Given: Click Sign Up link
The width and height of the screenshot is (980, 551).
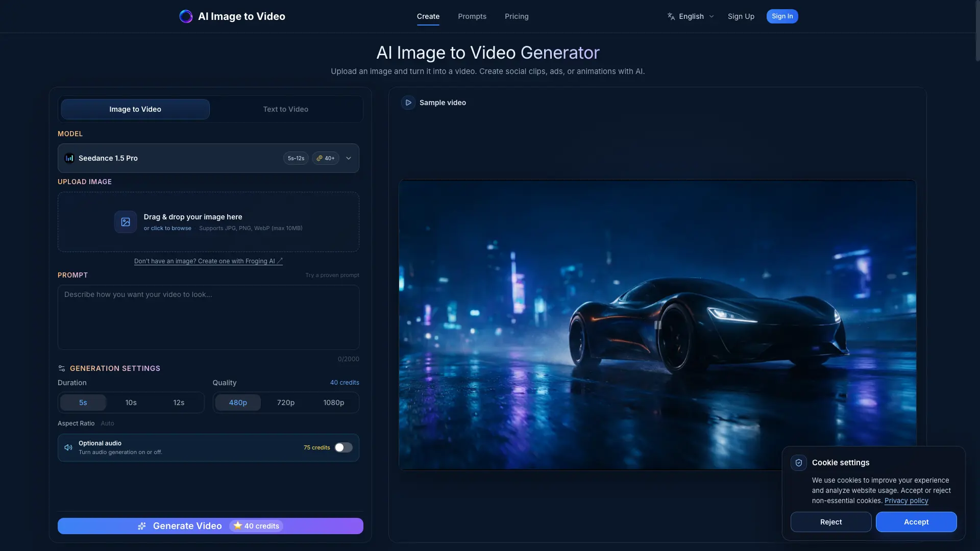Looking at the screenshot, I should [741, 16].
